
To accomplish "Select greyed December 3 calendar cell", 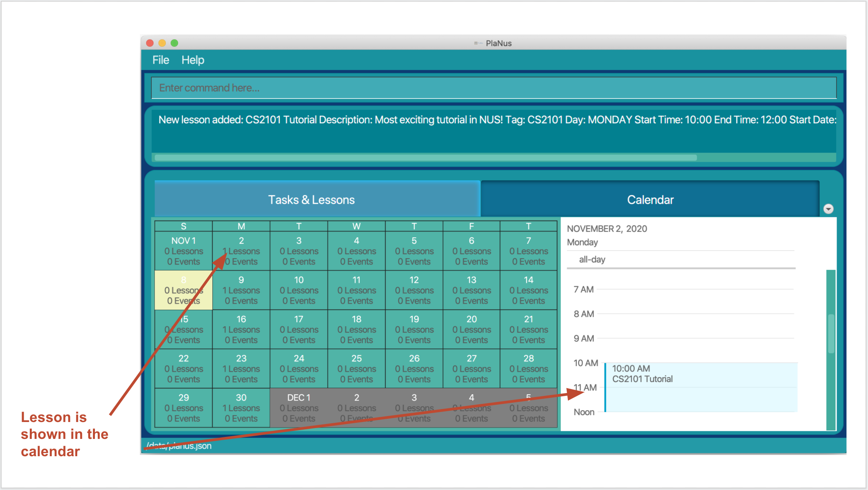I will [x=414, y=408].
